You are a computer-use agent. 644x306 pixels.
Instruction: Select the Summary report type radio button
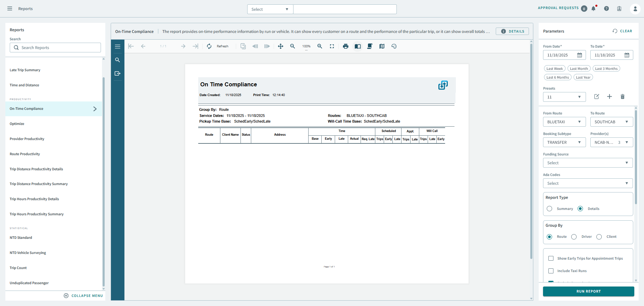point(549,209)
